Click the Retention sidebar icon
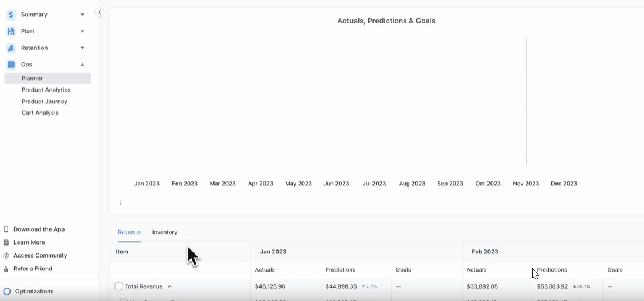The width and height of the screenshot is (644, 301). (x=11, y=48)
